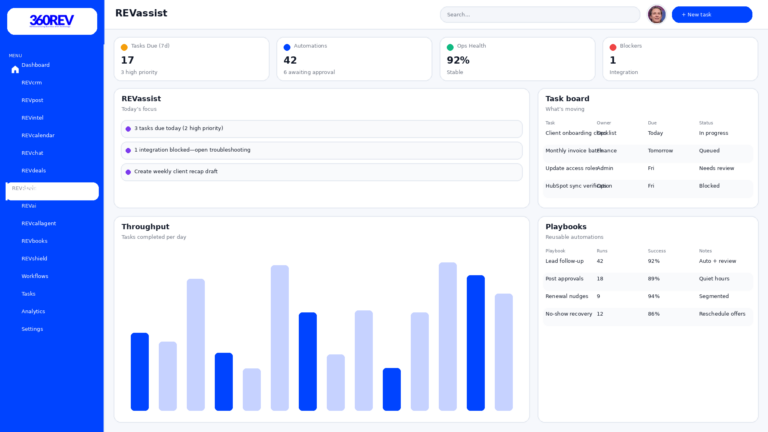768x432 pixels.
Task: Select the 3 tasks due today item
Action: (x=322, y=129)
